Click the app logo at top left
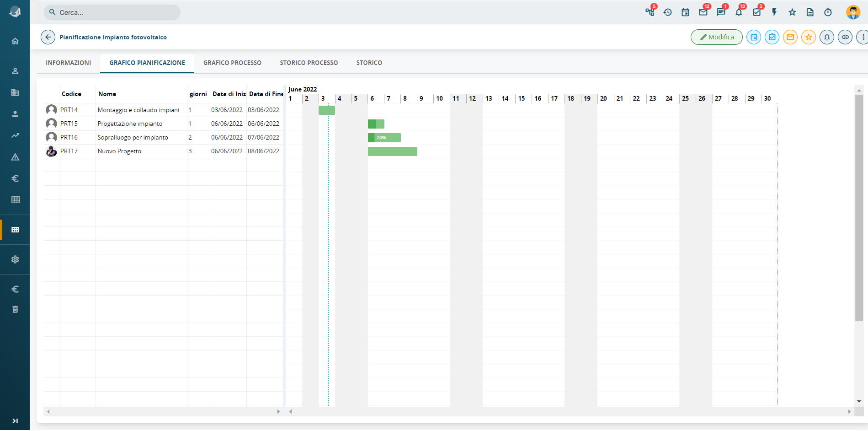Screen dimensions: 868x431 coord(15,12)
